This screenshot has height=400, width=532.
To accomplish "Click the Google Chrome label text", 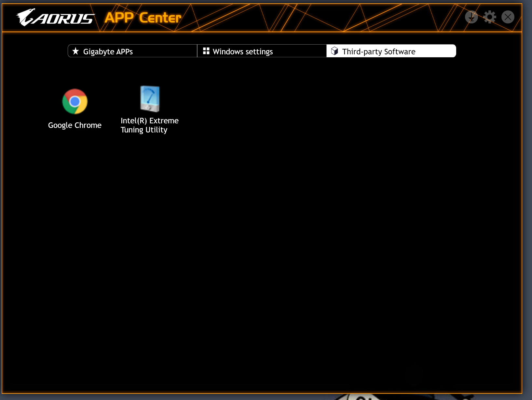I will pos(75,125).
